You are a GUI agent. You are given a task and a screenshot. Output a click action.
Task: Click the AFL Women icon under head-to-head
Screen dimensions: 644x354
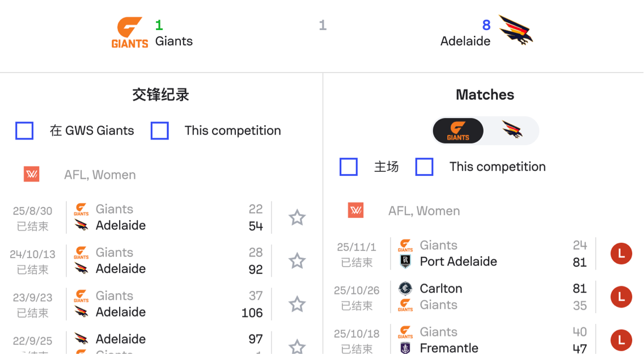(32, 175)
